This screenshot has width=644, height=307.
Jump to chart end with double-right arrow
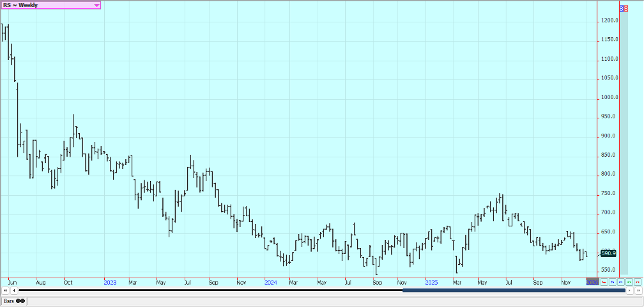coord(638,291)
